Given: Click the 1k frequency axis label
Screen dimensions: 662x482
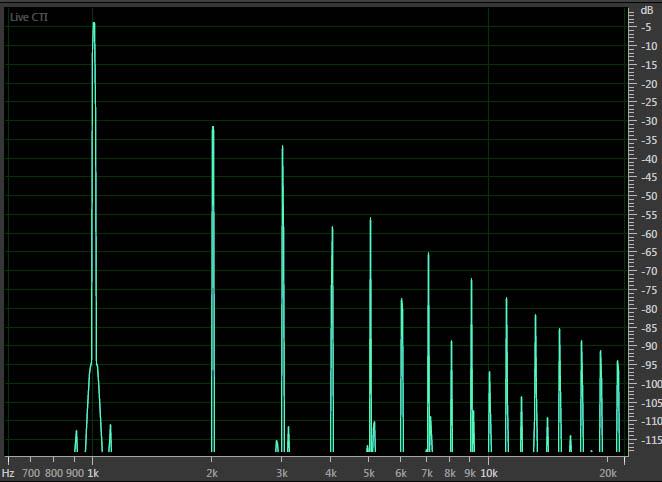Looking at the screenshot, I should [93, 472].
